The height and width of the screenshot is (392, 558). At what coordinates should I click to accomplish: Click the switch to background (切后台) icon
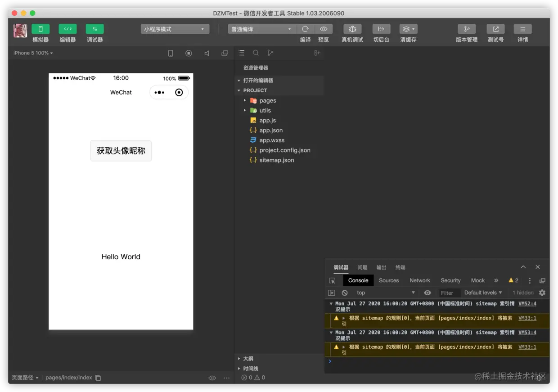point(381,29)
